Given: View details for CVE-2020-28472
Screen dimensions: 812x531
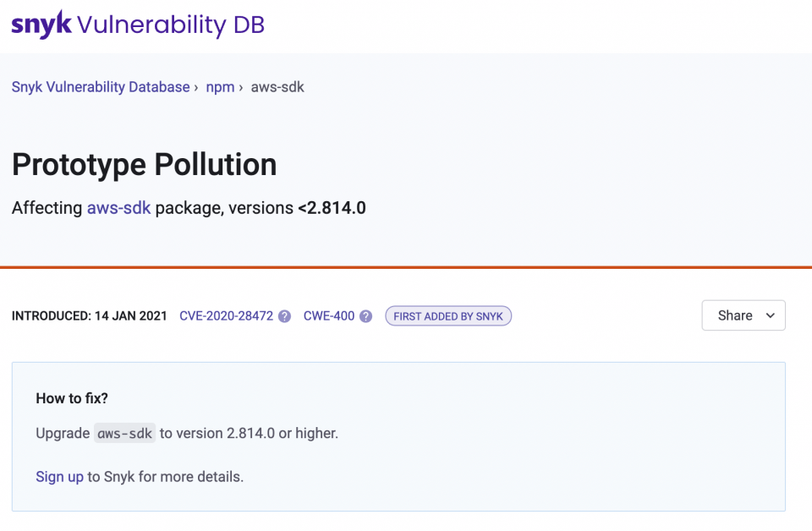Looking at the screenshot, I should tap(228, 315).
